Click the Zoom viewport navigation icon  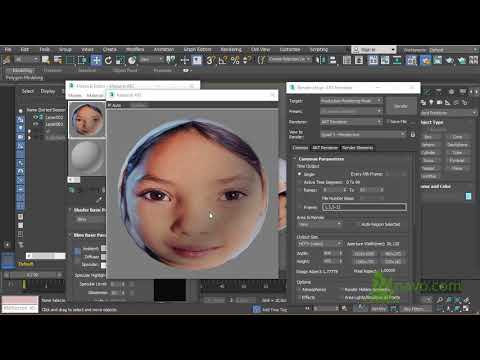pos(440,300)
